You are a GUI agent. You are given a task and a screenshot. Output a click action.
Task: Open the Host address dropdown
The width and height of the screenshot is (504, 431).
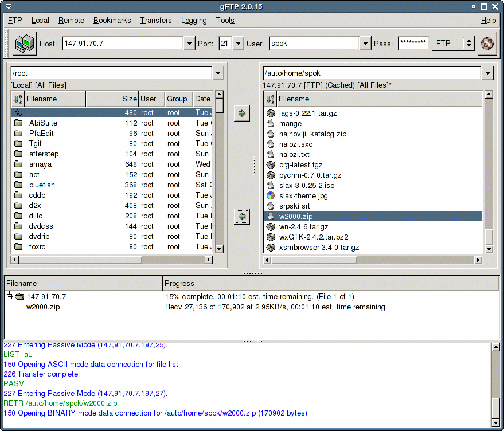click(x=189, y=44)
